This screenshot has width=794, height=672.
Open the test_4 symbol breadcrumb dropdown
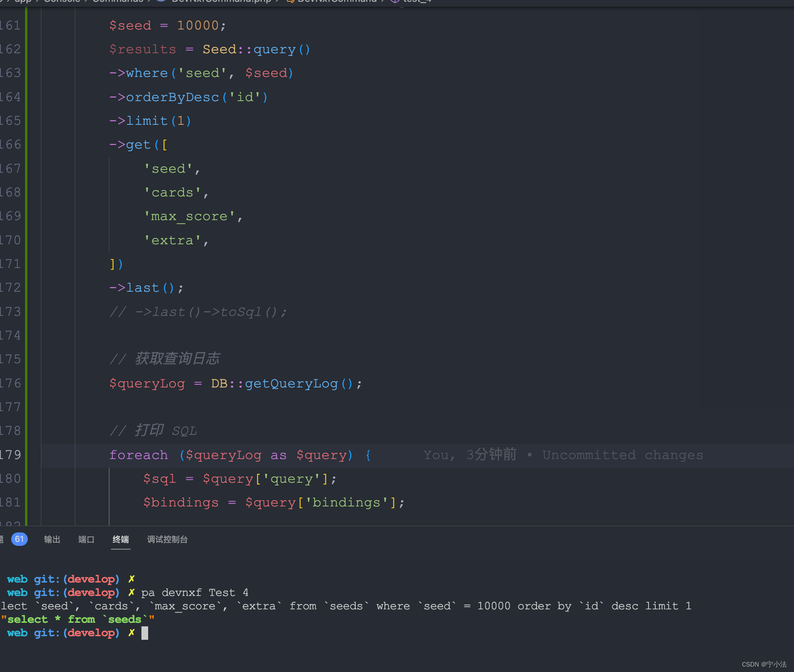[x=417, y=1]
